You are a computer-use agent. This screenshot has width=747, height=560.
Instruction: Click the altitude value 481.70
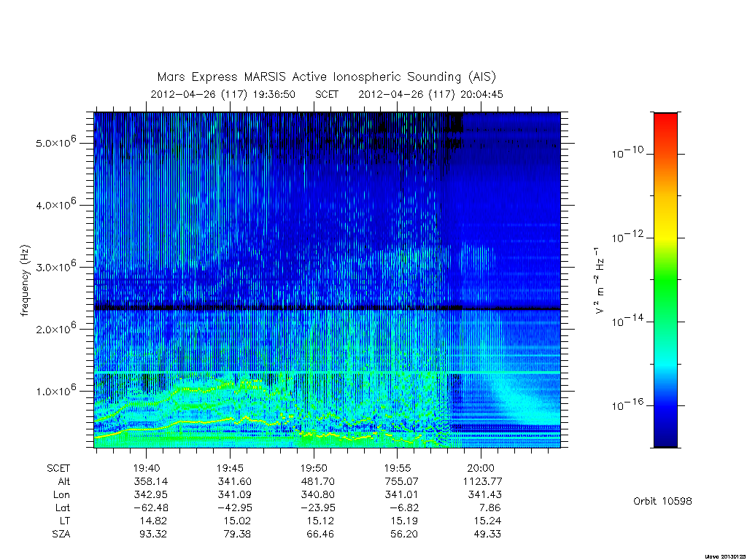coord(318,481)
